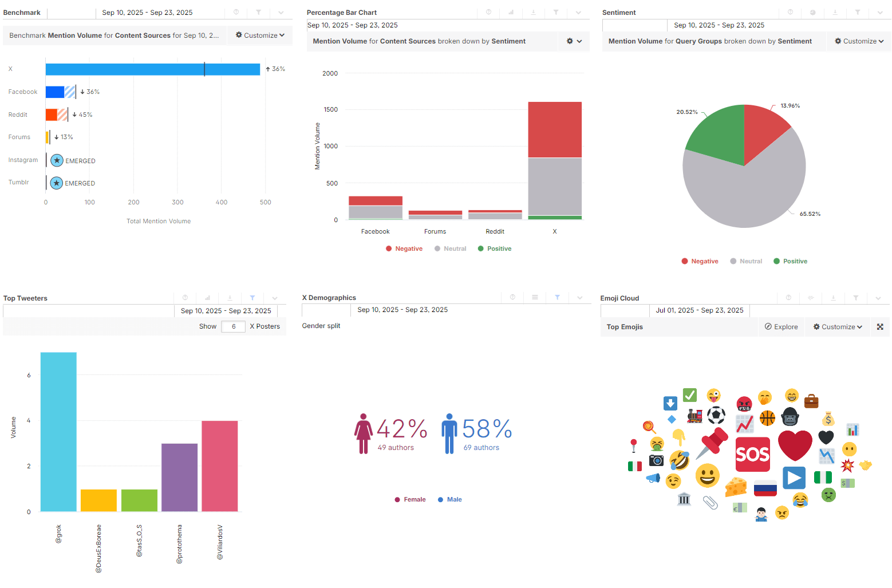This screenshot has width=892, height=588.
Task: Open gear settings dropdown in Percentage Bar Chart
Action: pos(574,41)
